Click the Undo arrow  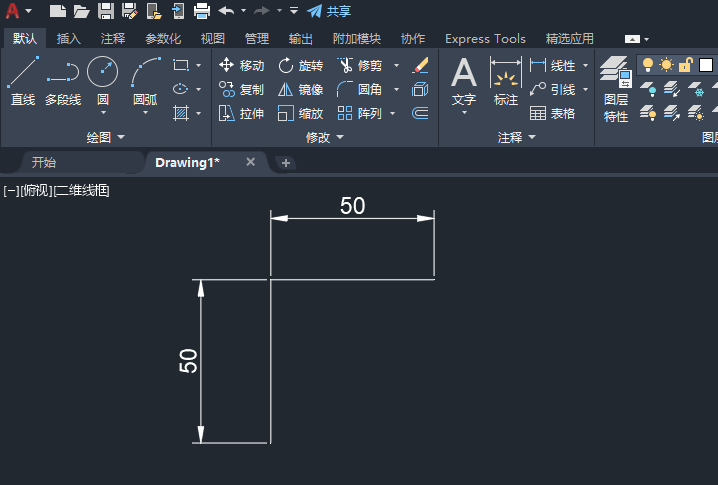(226, 11)
